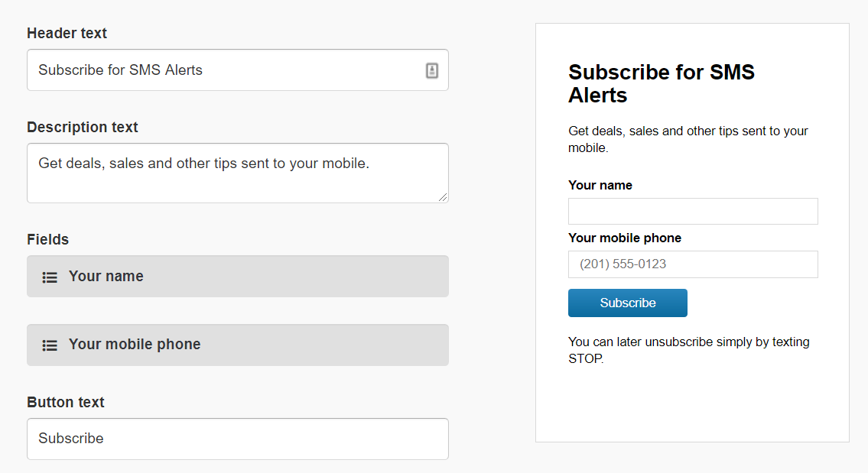Click the Header text label
Image resolution: width=868 pixels, height=473 pixels.
coord(67,34)
